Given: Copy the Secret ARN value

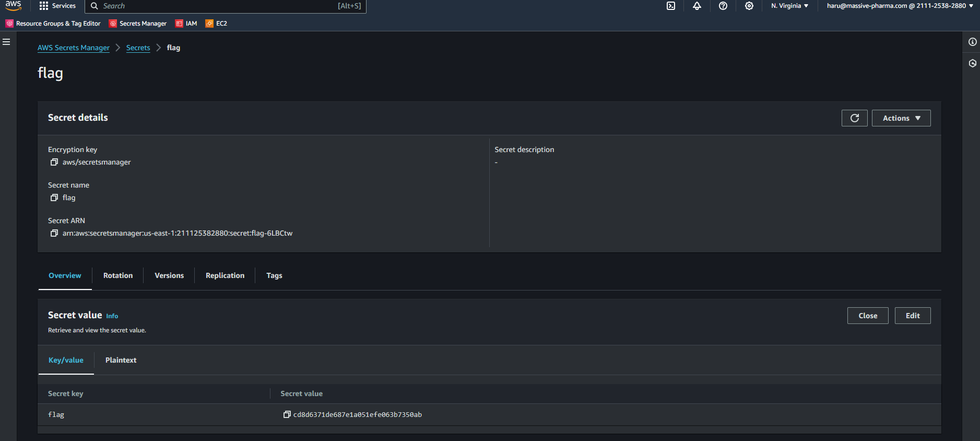Looking at the screenshot, I should pos(54,233).
